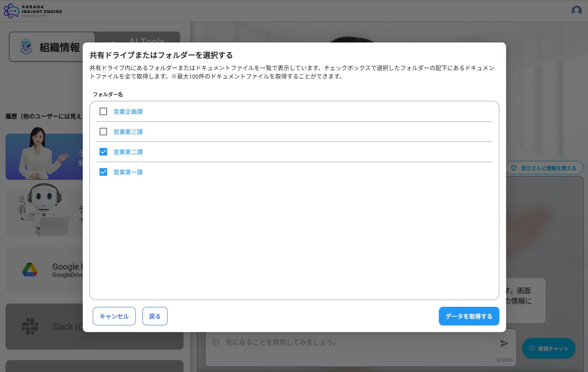Click the send message arrow icon
Image resolution: width=588 pixels, height=372 pixels.
coord(504,343)
